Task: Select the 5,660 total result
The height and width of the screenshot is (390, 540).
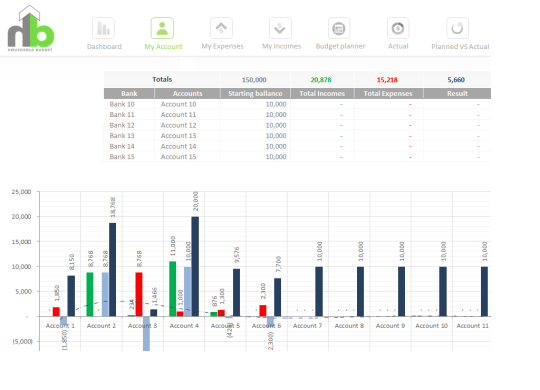Action: [x=456, y=80]
